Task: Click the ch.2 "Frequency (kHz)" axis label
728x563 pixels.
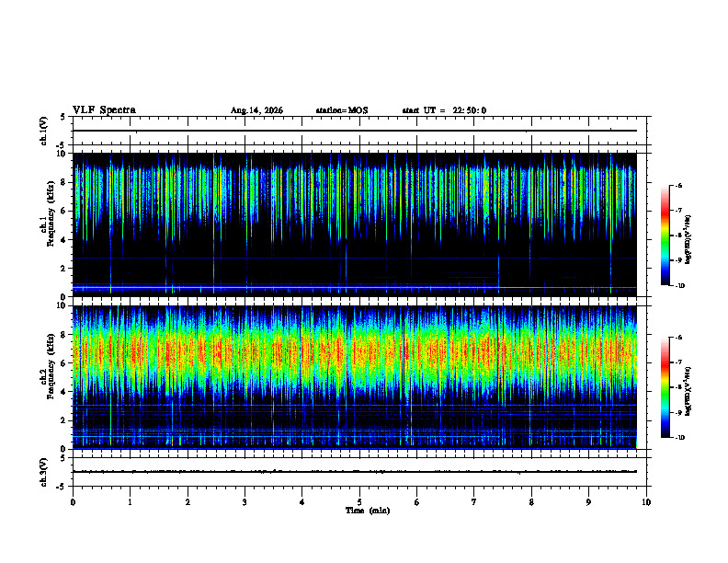Action: click(51, 366)
